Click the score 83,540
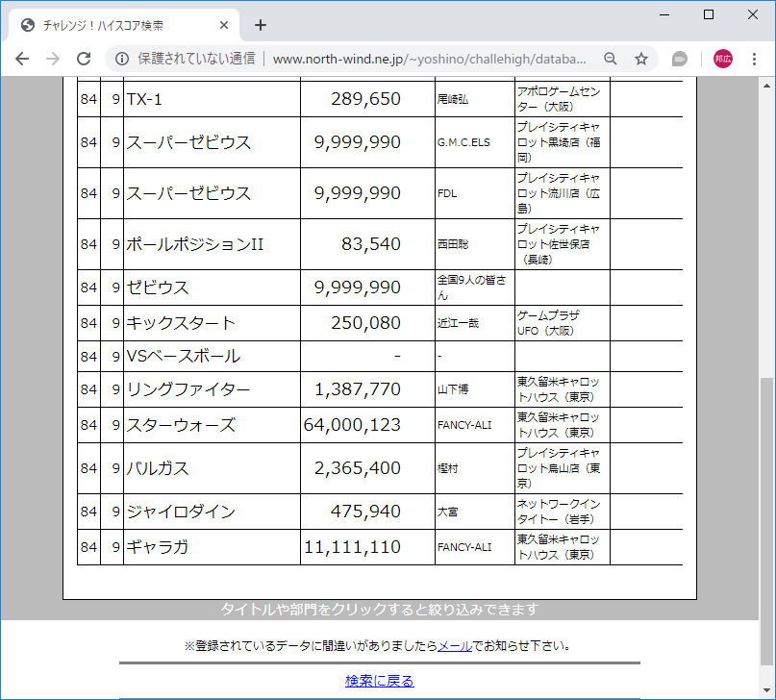 tap(371, 244)
